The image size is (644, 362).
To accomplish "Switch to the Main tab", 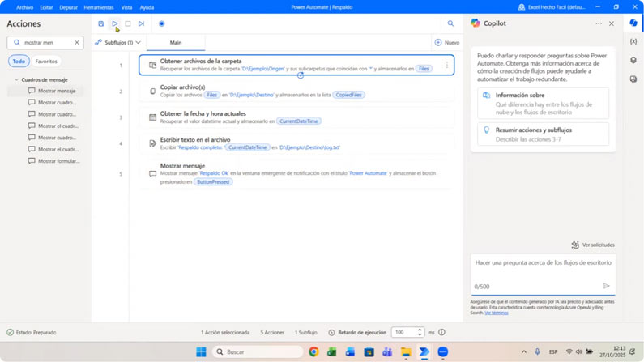I will [176, 42].
